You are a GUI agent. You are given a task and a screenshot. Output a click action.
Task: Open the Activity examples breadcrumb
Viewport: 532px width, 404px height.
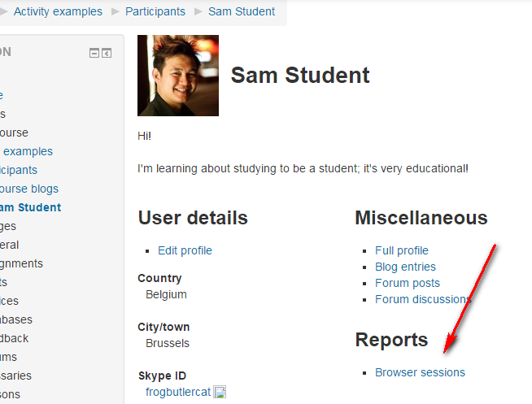[x=58, y=11]
